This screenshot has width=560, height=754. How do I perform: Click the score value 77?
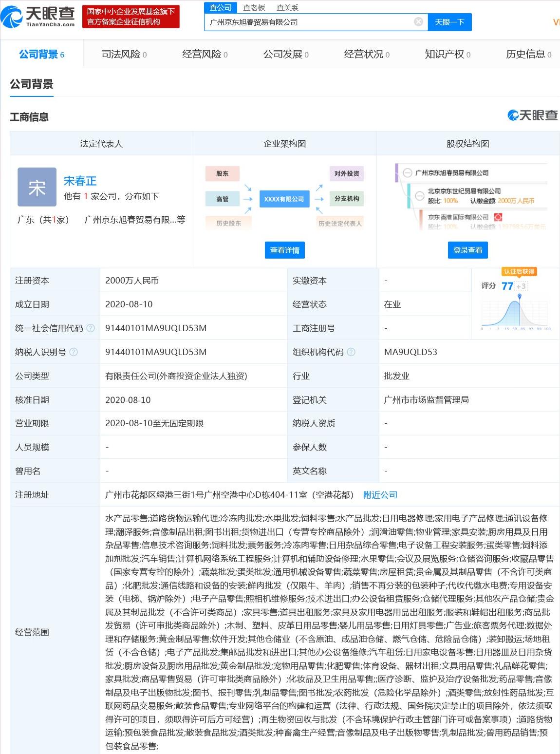tap(507, 286)
